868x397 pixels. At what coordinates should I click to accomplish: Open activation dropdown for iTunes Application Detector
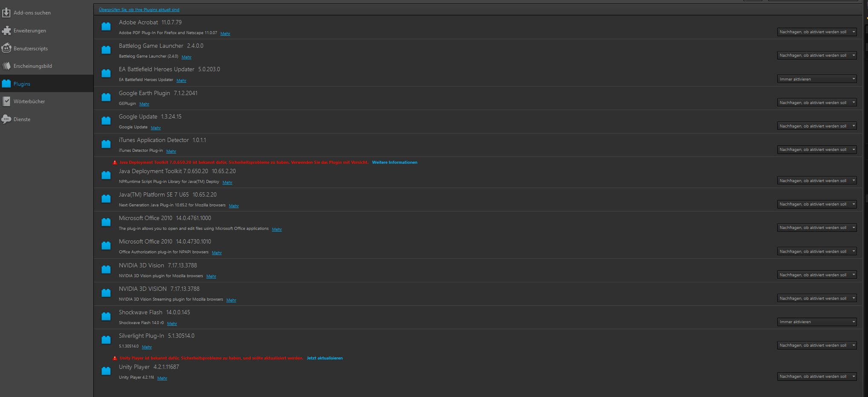tap(817, 150)
